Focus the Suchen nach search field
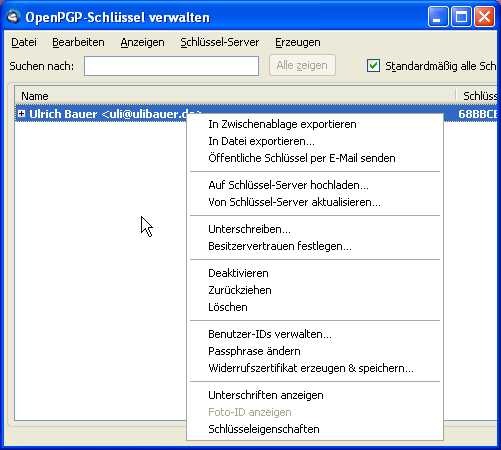The width and height of the screenshot is (501, 450). pos(171,66)
